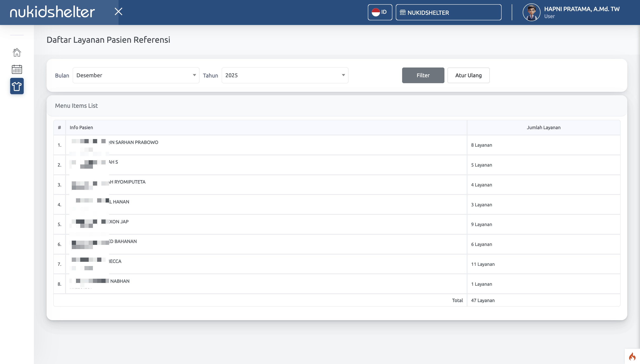Click the flame debug icon

pyautogui.click(x=632, y=357)
